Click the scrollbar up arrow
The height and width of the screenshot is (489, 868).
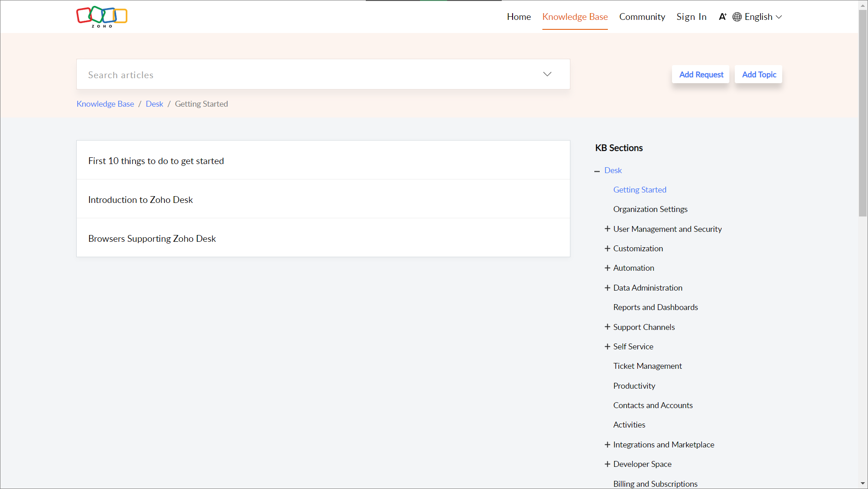point(863,5)
